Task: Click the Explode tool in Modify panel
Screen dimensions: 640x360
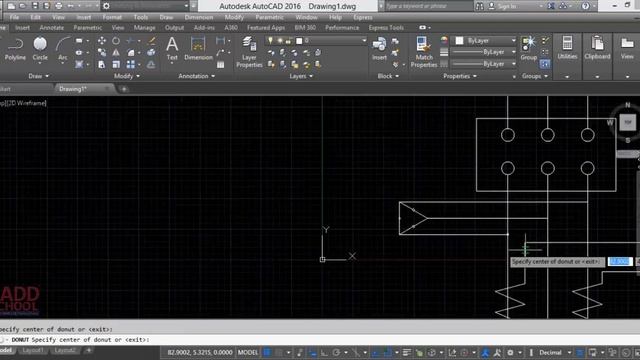Action: click(151, 52)
